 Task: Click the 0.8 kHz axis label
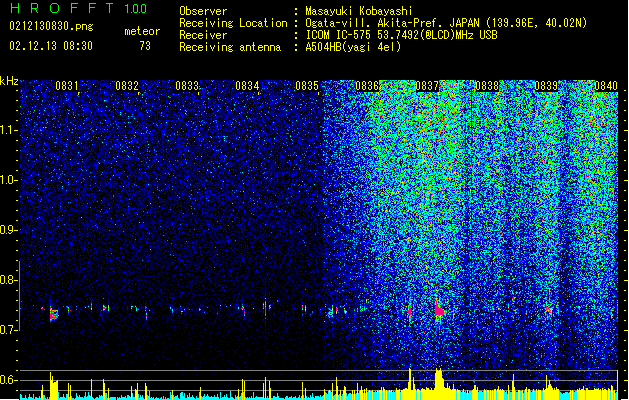(x=9, y=280)
